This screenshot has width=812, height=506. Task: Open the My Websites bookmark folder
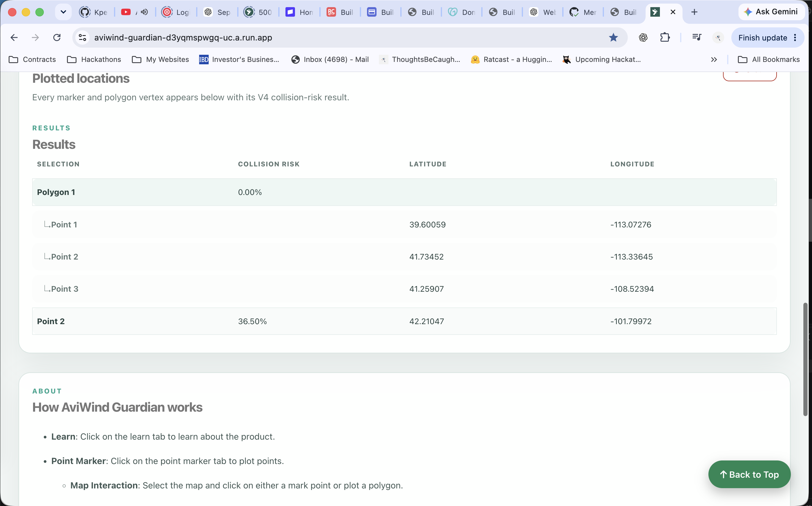pyautogui.click(x=160, y=60)
